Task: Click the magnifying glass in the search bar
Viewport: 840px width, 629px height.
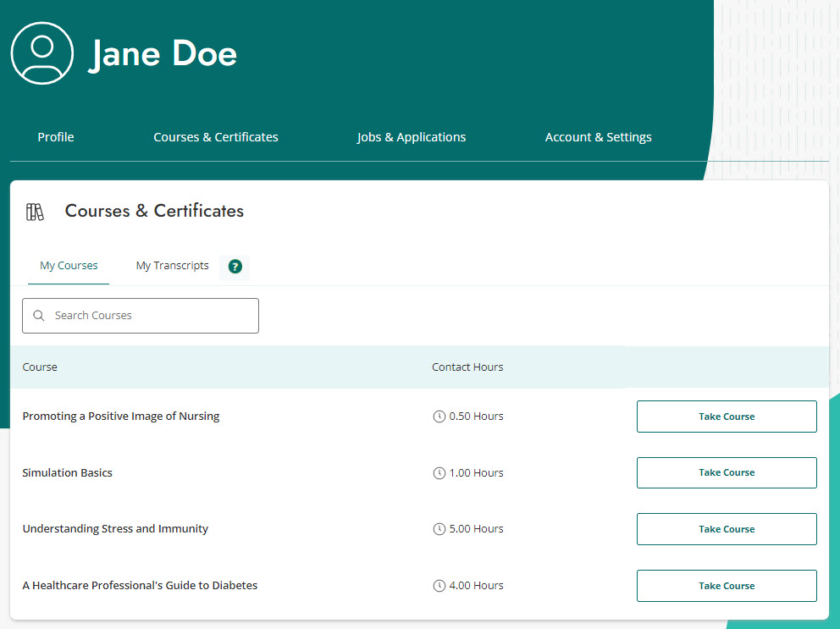Action: point(39,315)
